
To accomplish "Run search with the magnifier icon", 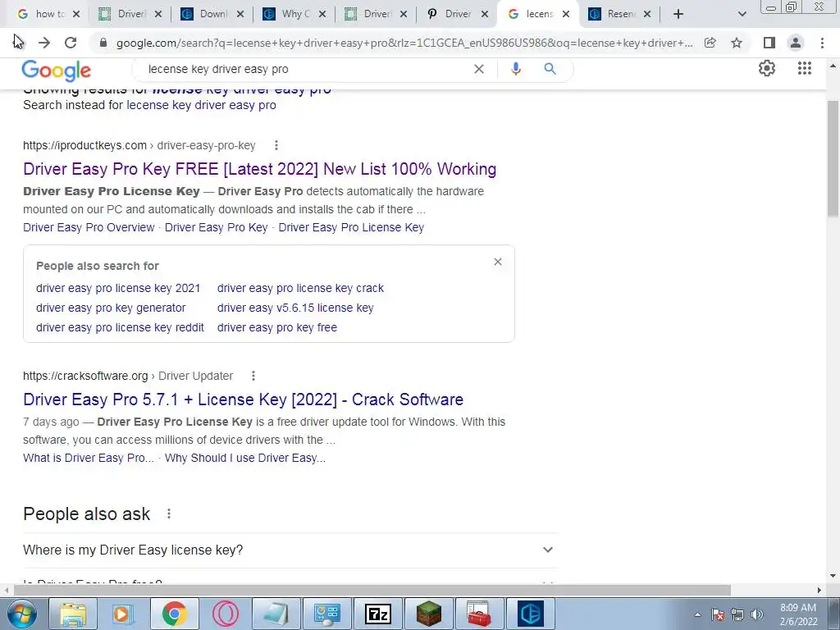I will point(550,69).
